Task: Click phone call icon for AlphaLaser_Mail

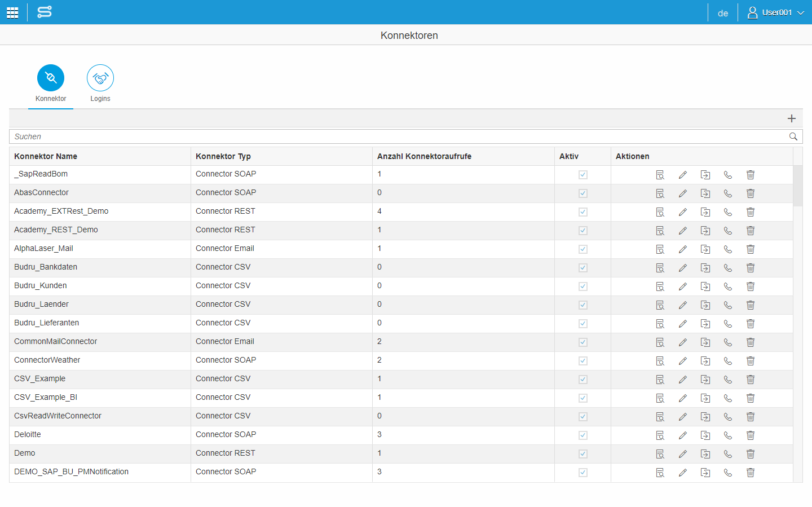Action: (727, 249)
